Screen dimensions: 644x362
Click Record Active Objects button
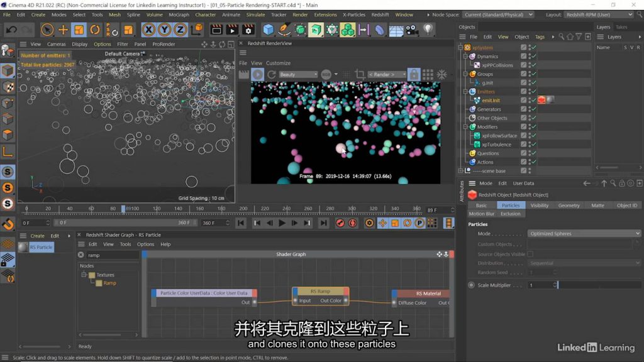point(340,223)
